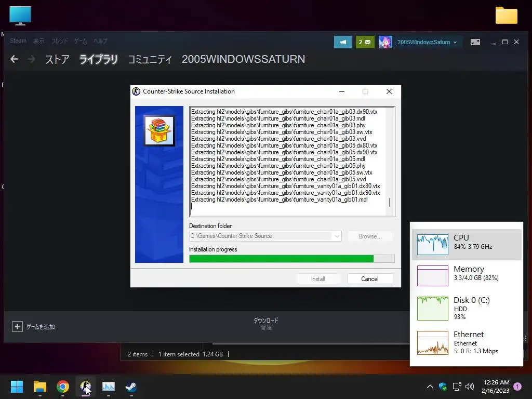Open the notification count badge

517,387
